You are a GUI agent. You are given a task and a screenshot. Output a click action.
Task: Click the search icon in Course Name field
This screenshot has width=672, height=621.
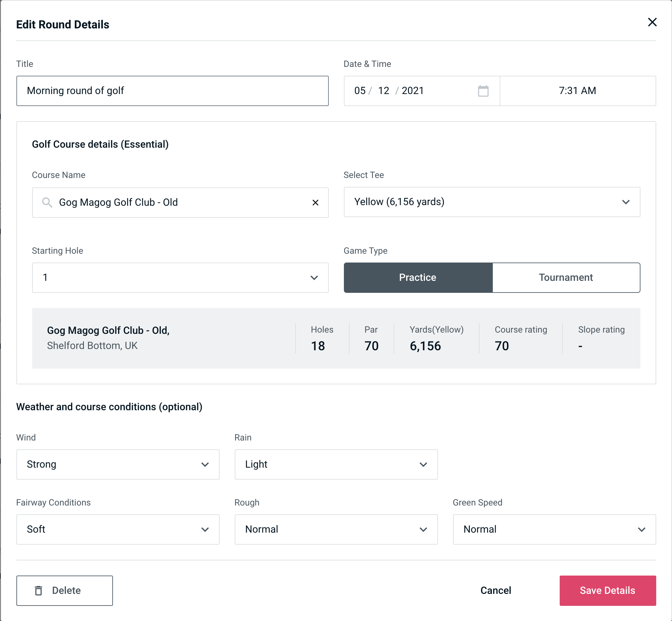(x=47, y=203)
